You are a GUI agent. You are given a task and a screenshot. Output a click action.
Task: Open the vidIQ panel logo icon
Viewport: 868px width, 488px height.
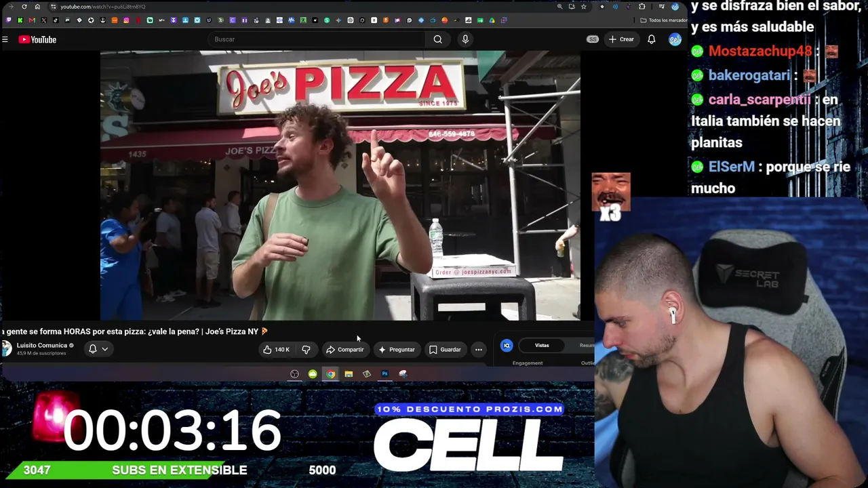(x=507, y=346)
